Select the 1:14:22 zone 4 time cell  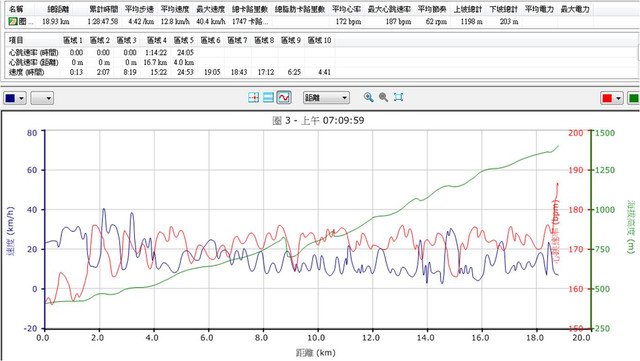pos(156,52)
